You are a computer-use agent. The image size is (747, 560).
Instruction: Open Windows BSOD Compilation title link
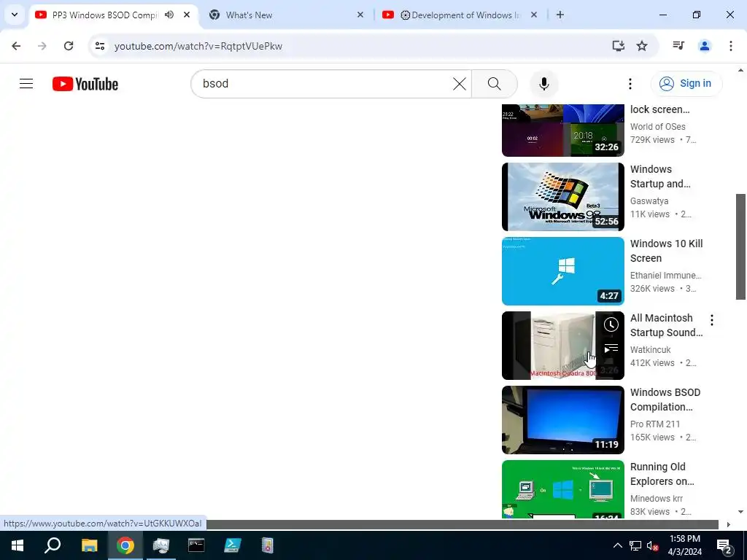(x=665, y=400)
